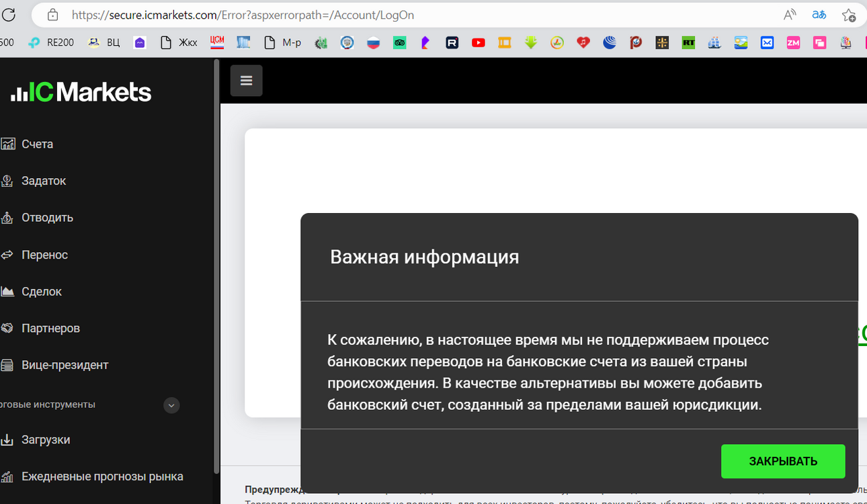Open the Read aloud icon in the address bar
The height and width of the screenshot is (504, 867).
[x=790, y=15]
